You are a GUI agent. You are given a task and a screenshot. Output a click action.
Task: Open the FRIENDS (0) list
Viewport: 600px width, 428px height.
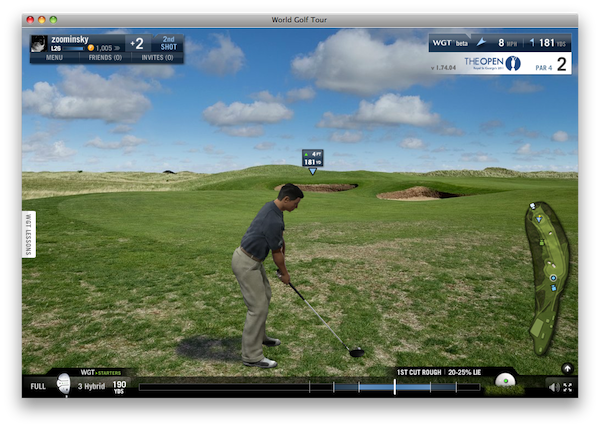coord(105,58)
